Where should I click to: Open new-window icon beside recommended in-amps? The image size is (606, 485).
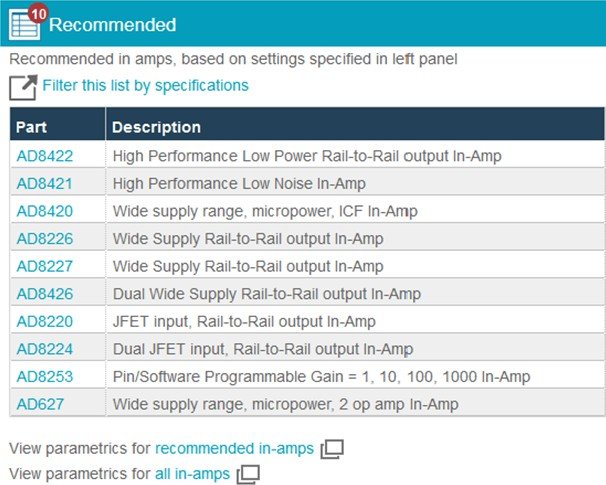[332, 449]
